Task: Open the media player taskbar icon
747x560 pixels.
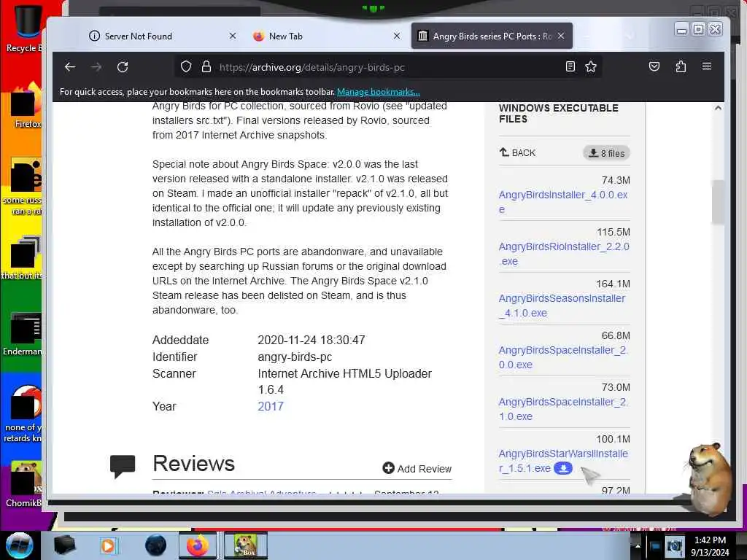Action: pyautogui.click(x=109, y=545)
